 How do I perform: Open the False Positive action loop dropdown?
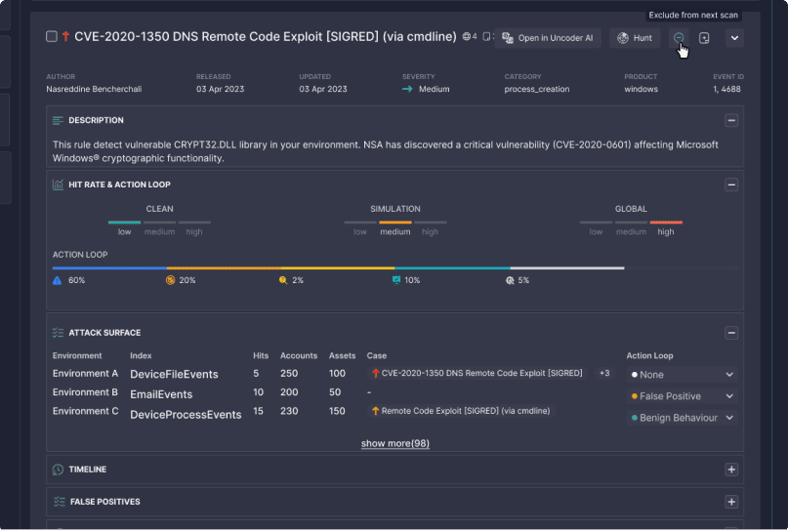click(682, 396)
